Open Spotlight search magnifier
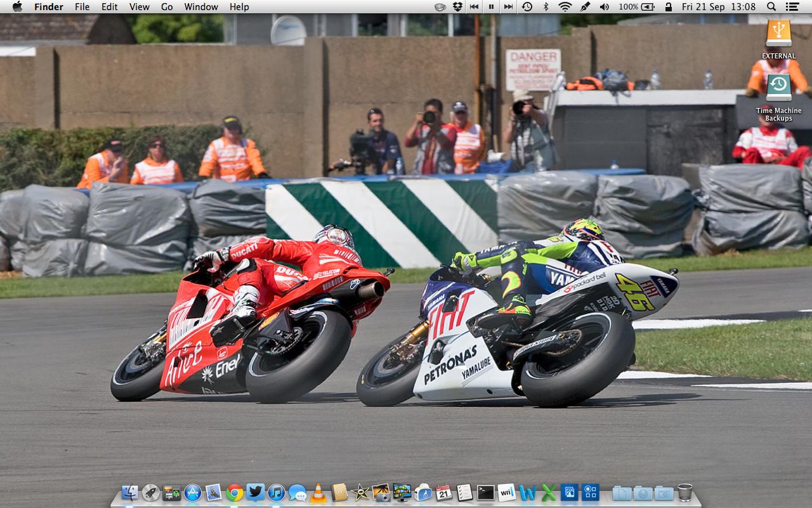The height and width of the screenshot is (508, 812). pos(771,7)
